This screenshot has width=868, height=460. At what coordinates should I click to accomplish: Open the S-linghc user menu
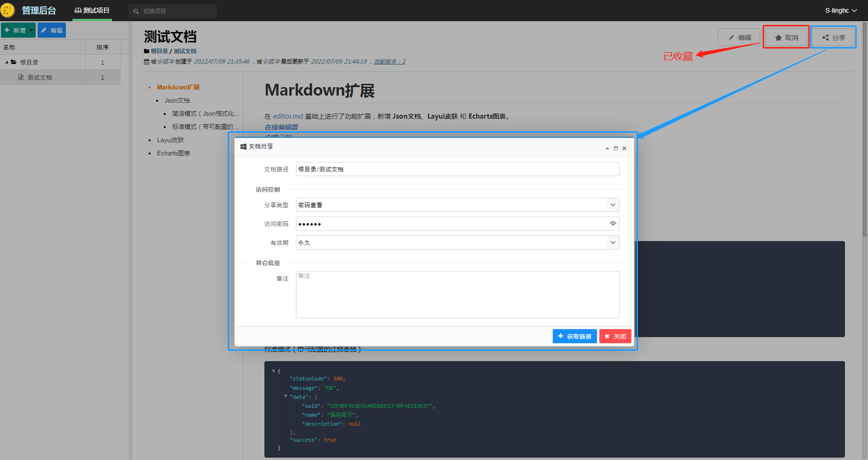click(841, 10)
